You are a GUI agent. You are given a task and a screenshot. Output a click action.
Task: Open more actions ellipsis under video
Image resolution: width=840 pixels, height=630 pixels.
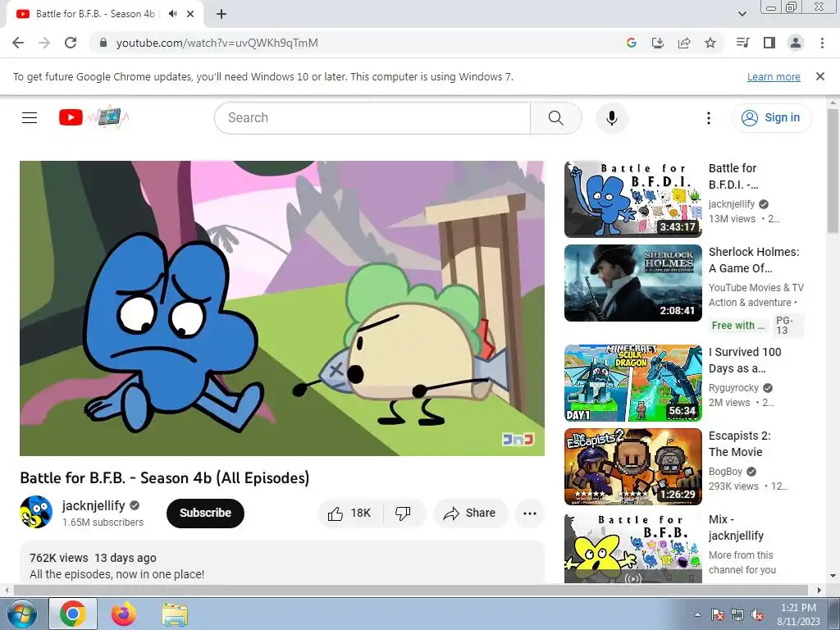(530, 514)
